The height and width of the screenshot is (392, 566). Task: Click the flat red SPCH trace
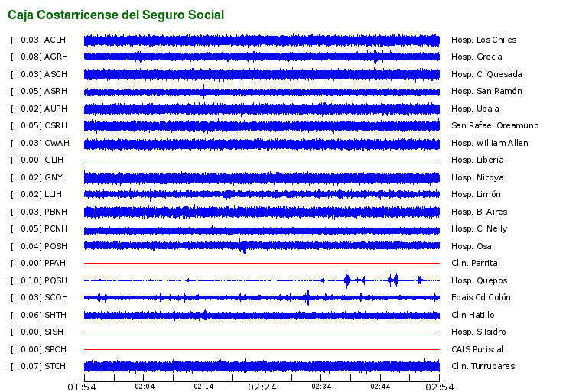pos(262,349)
